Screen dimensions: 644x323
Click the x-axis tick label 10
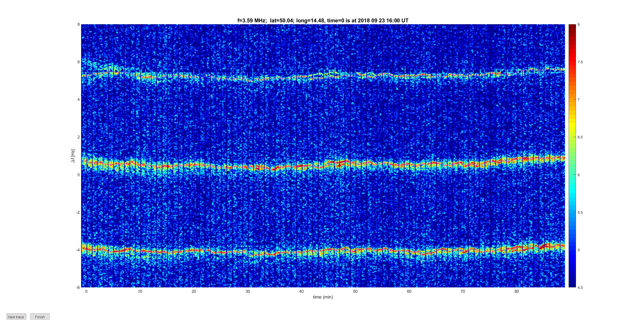click(x=140, y=291)
